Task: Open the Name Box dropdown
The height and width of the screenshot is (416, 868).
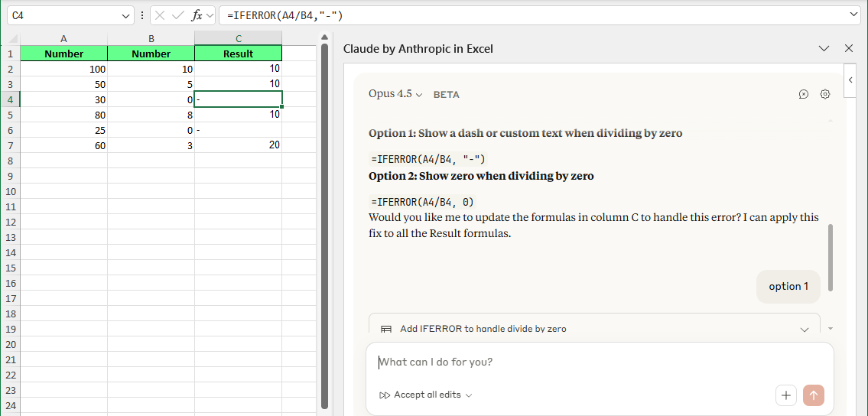Action: (127, 15)
